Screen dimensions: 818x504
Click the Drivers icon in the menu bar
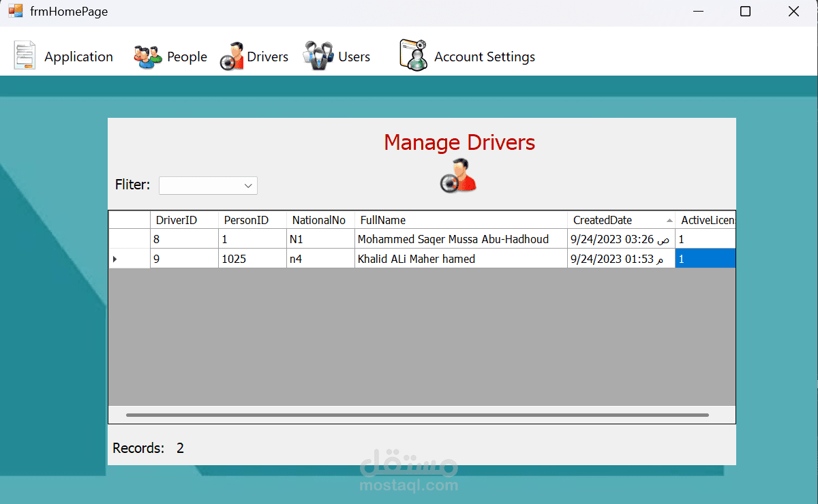[x=232, y=57]
